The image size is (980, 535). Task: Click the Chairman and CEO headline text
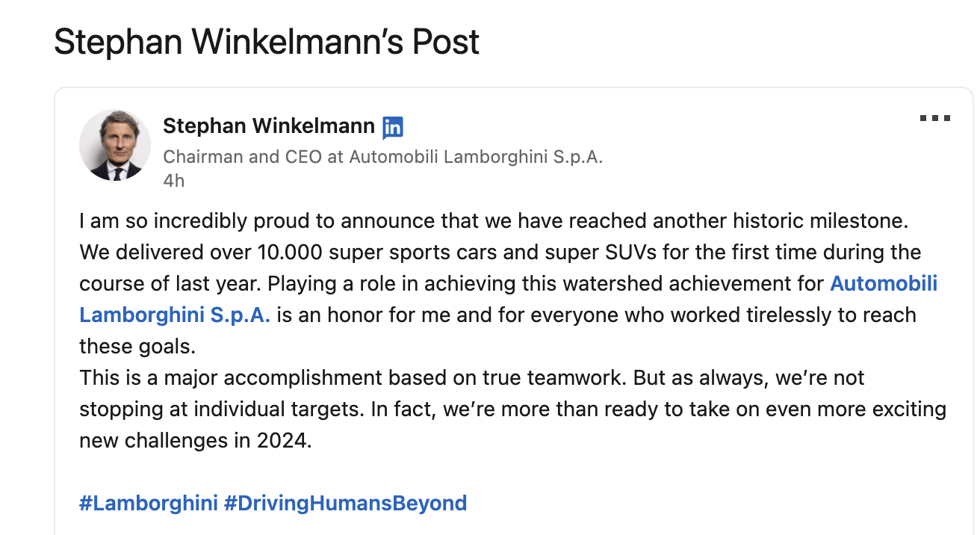click(382, 157)
